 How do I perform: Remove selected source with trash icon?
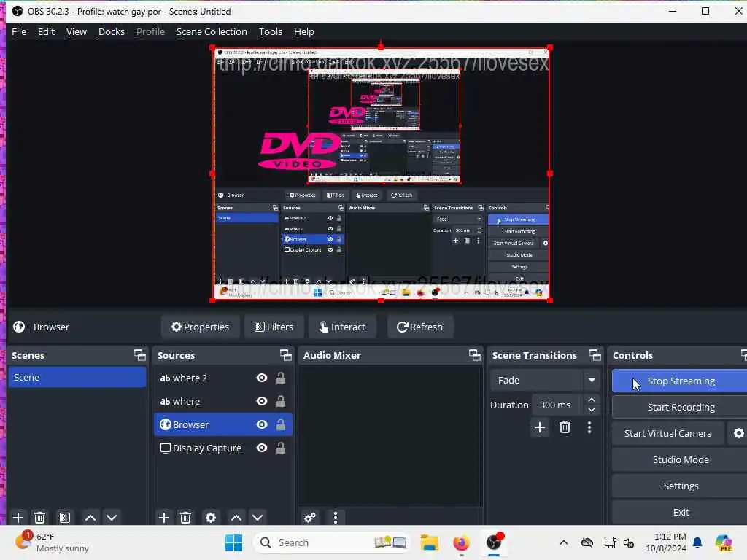pos(186,517)
